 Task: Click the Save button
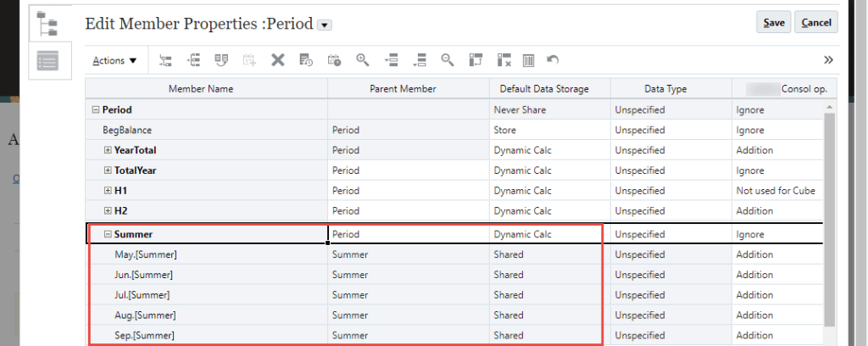[x=773, y=23]
